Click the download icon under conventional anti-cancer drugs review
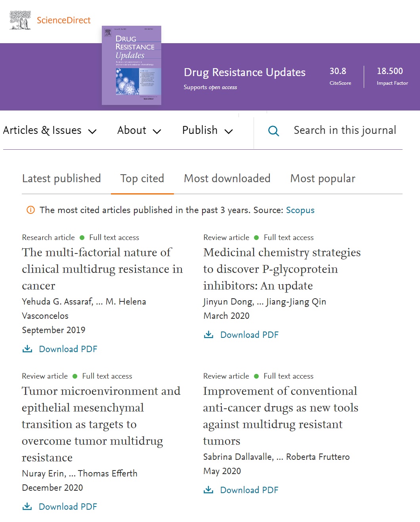This screenshot has height=522, width=420. coord(208,490)
